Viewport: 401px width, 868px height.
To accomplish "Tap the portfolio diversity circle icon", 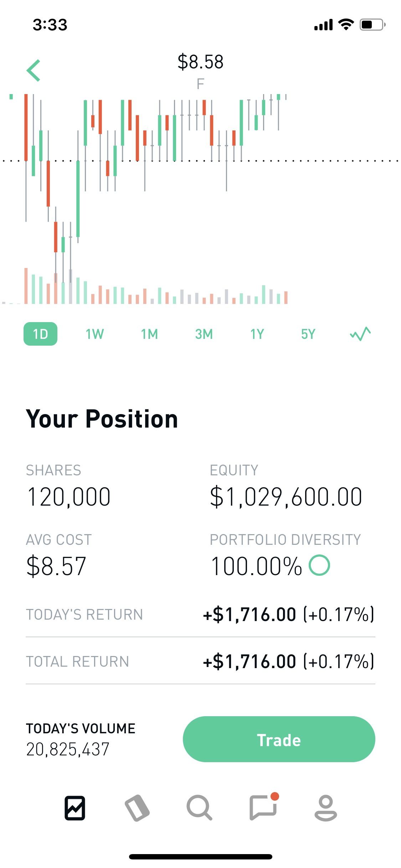I will 319,565.
